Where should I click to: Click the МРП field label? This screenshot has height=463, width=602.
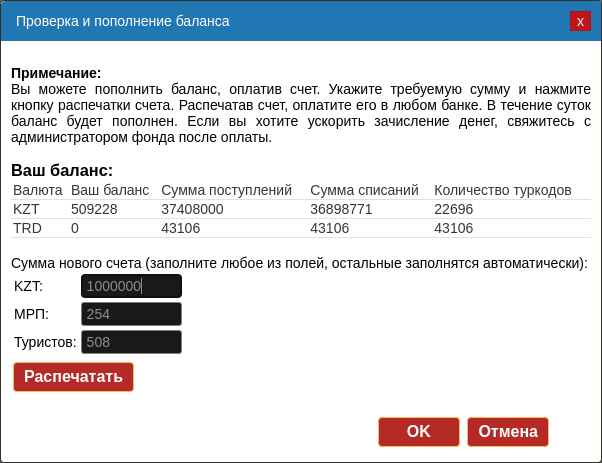coord(31,314)
